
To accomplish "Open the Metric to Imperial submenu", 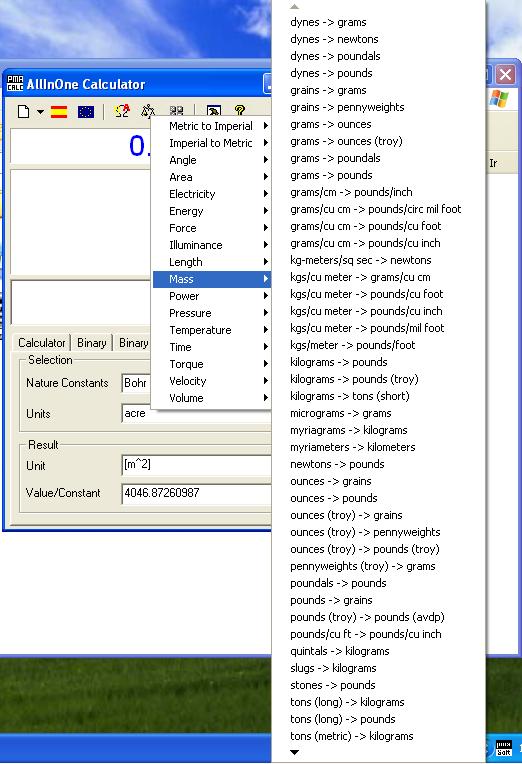I will coord(212,126).
